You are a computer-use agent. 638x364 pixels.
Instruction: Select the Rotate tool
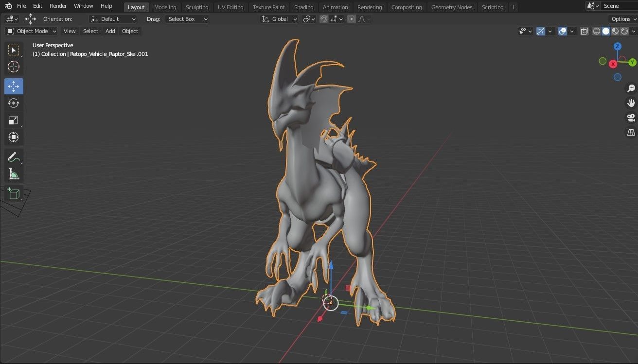point(14,103)
